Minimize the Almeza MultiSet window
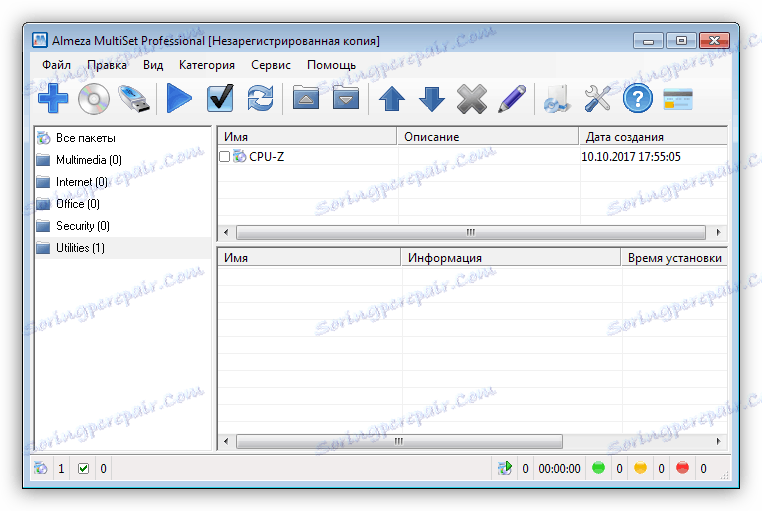 (x=648, y=41)
